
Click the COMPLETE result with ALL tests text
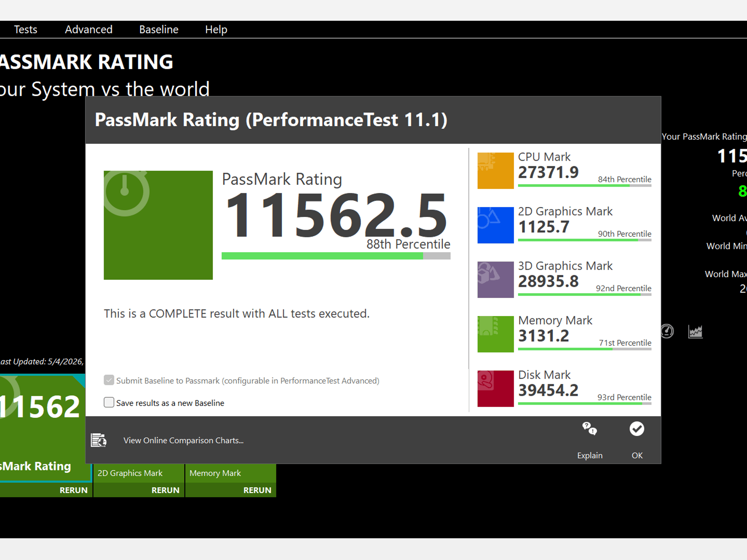[x=237, y=314]
